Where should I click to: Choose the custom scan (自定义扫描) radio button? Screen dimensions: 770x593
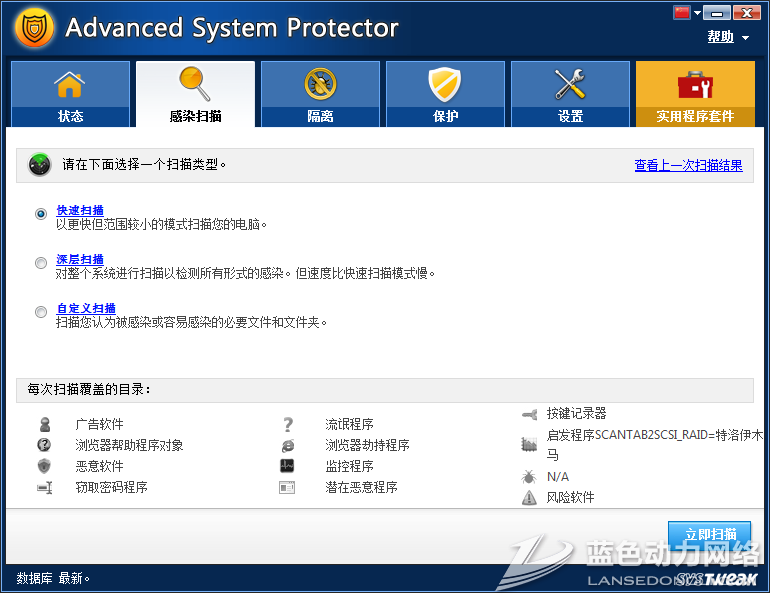coord(41,312)
